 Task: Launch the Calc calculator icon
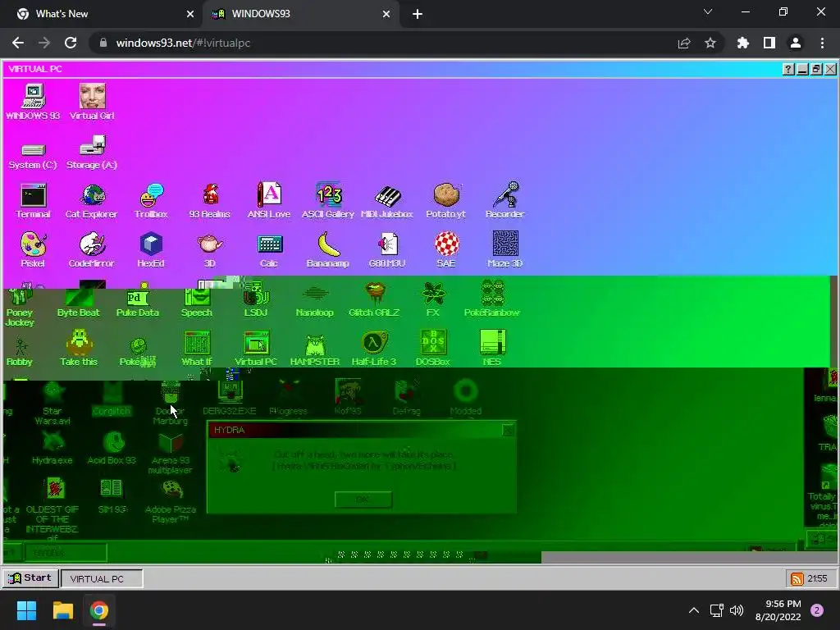[x=269, y=249]
